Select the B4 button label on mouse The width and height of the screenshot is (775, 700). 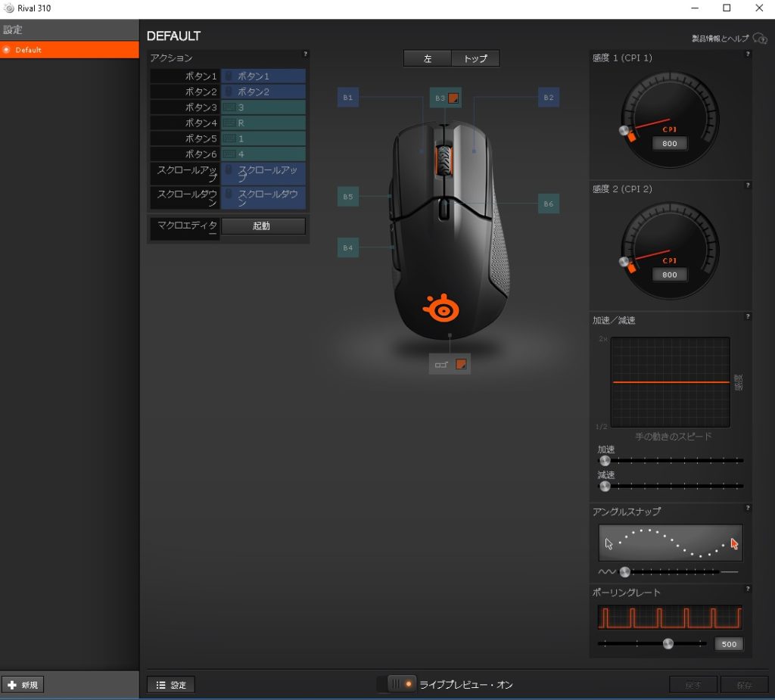pos(348,247)
